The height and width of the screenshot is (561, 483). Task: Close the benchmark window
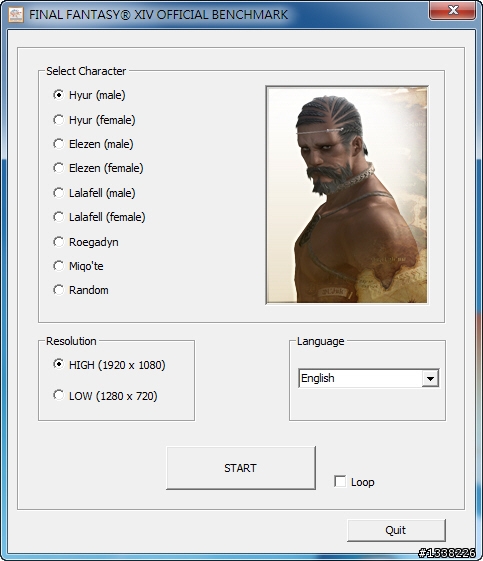click(x=453, y=10)
